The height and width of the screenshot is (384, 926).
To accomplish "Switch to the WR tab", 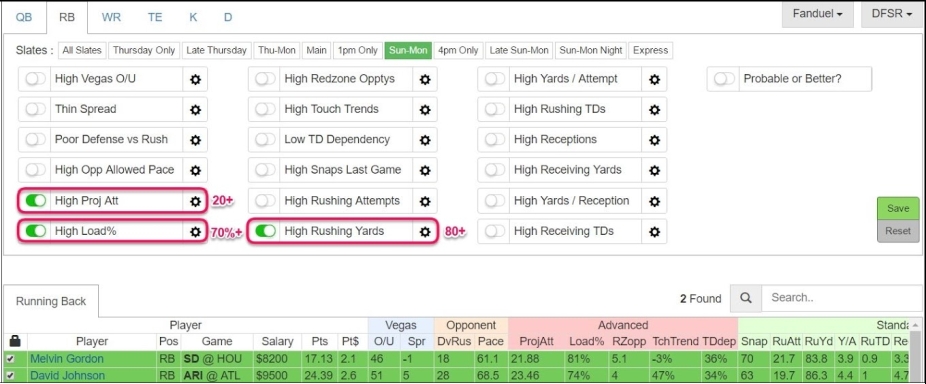I will coord(111,17).
